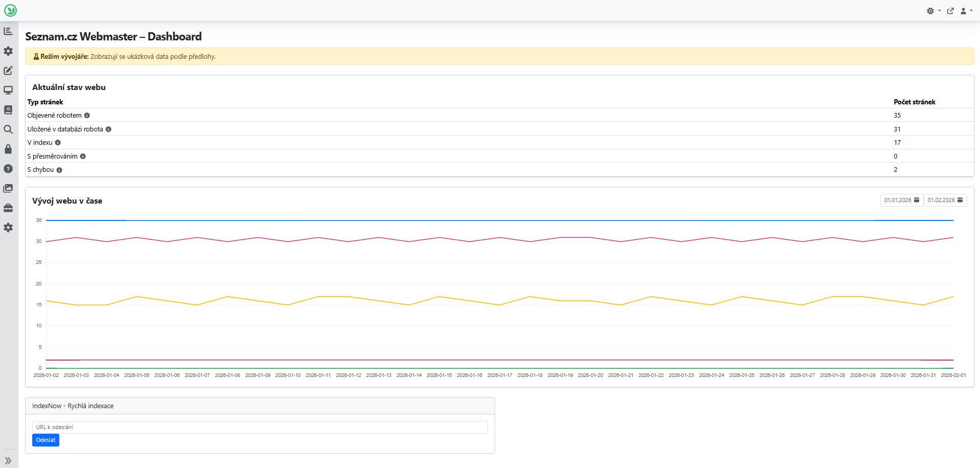Open the gear icon directly below the chart icon
980x468 pixels.
(8, 51)
